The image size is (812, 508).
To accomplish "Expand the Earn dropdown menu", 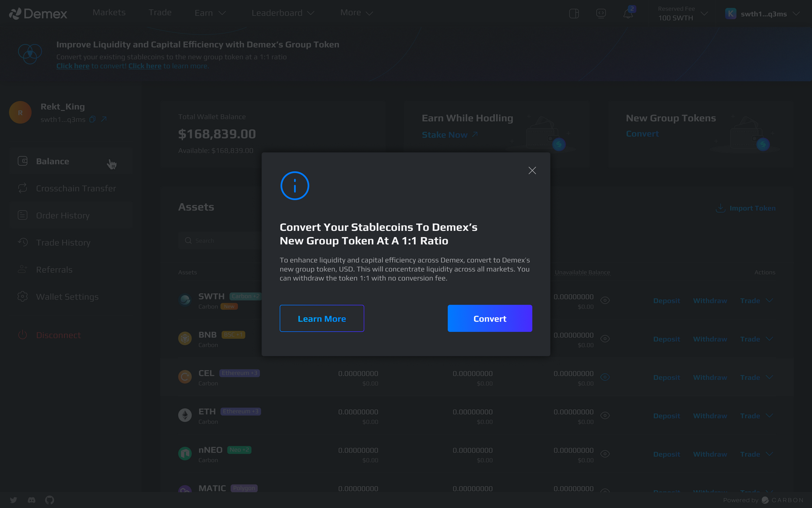I will pyautogui.click(x=210, y=13).
